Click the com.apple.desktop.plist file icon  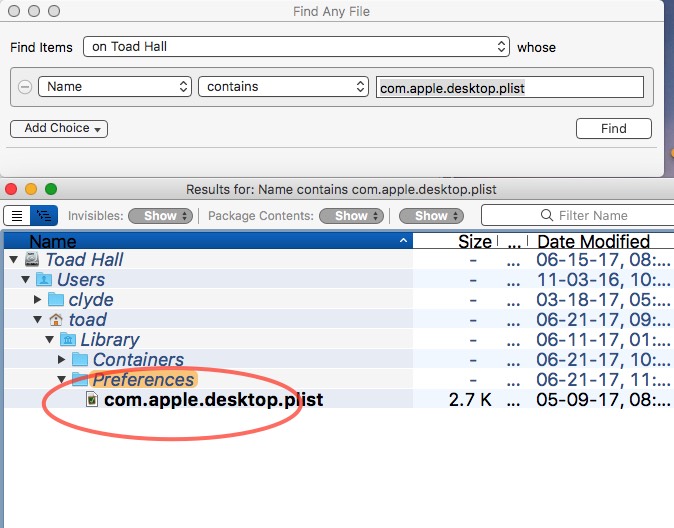(92, 399)
